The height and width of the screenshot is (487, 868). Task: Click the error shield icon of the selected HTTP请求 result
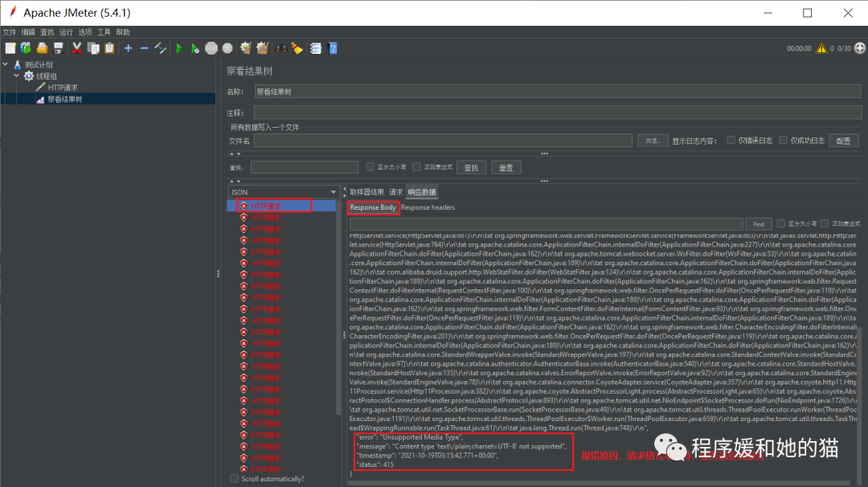tap(244, 206)
